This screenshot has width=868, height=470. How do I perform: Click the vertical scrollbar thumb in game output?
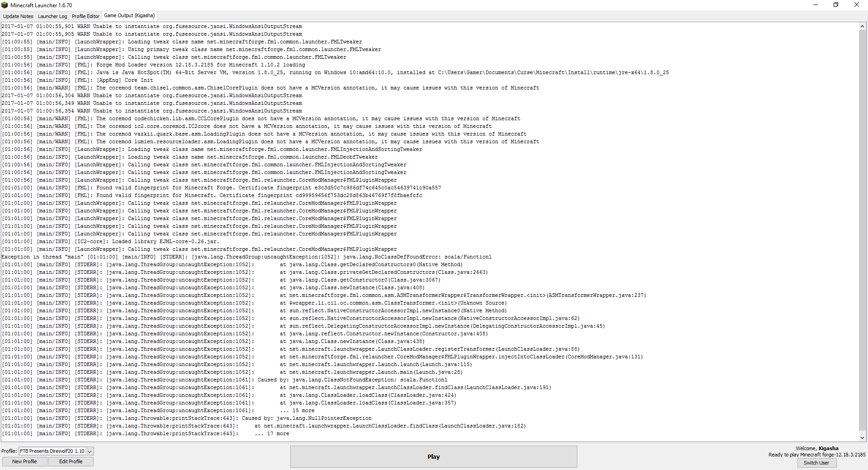tap(862, 230)
